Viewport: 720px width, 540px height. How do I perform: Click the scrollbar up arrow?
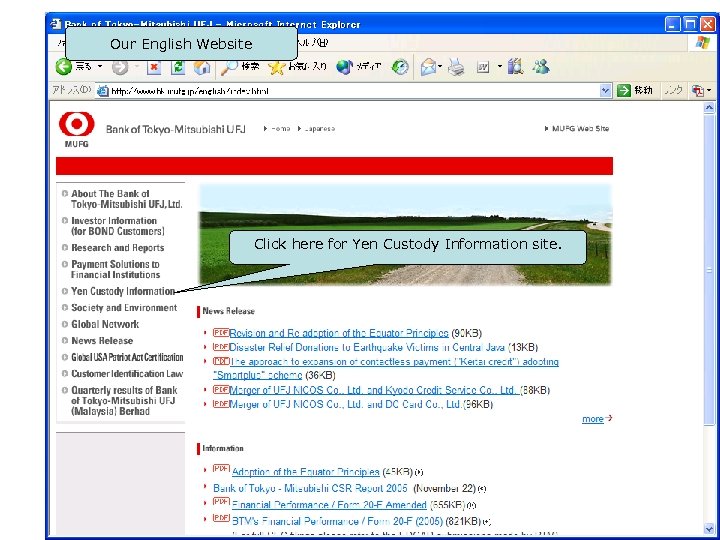[709, 108]
